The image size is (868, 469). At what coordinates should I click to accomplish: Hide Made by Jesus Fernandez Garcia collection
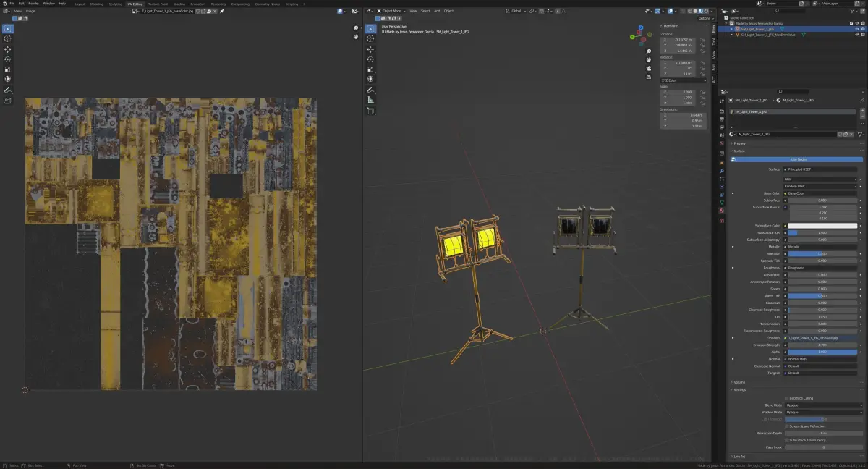(x=857, y=23)
